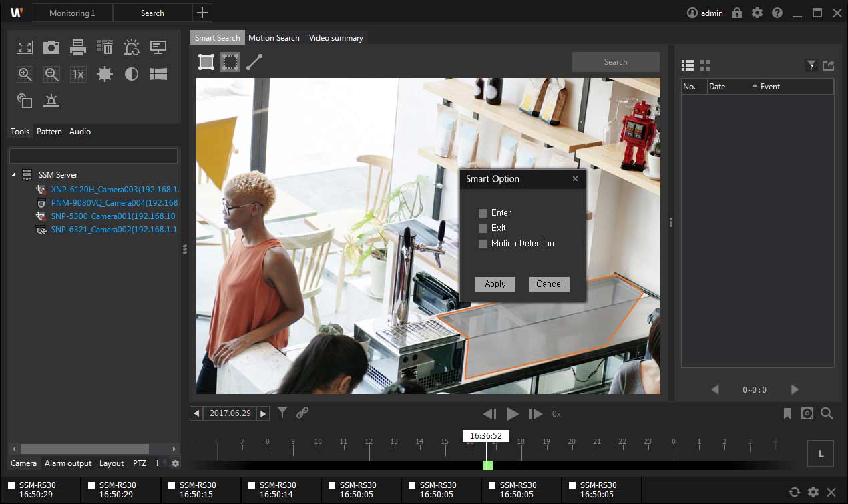Select the line drawing tool for Smart Search
This screenshot has height=504, width=848.
click(x=254, y=62)
